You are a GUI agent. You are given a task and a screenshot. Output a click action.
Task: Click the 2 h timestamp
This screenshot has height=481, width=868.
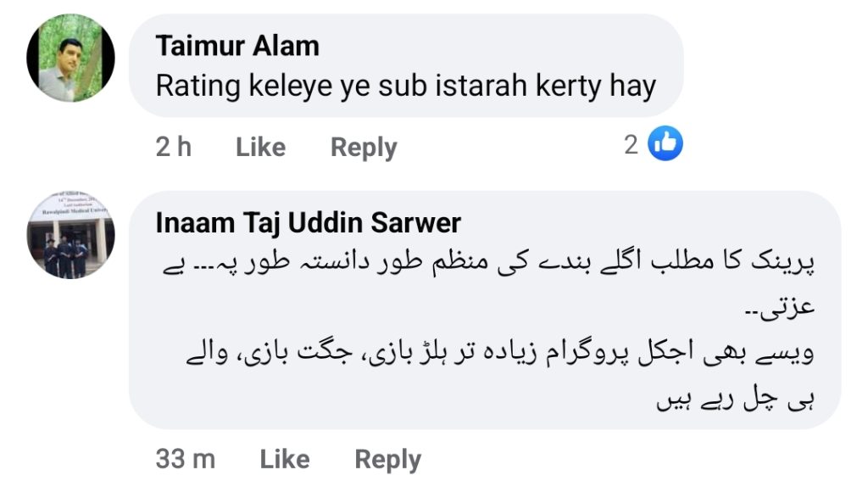[173, 147]
